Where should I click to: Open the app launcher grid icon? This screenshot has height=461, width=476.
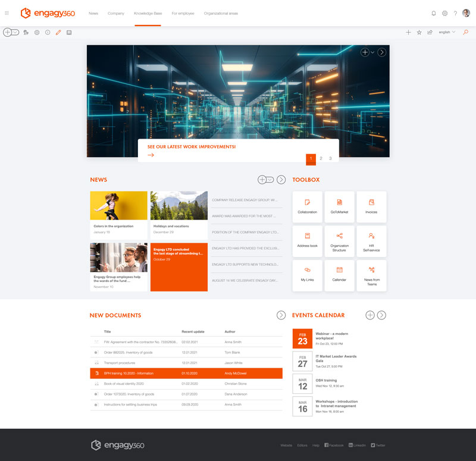tap(7, 13)
